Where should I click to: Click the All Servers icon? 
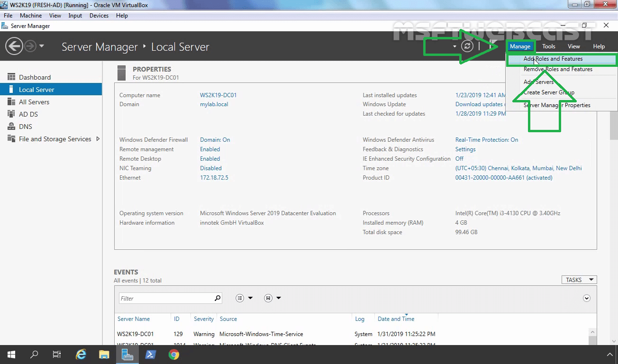click(11, 102)
